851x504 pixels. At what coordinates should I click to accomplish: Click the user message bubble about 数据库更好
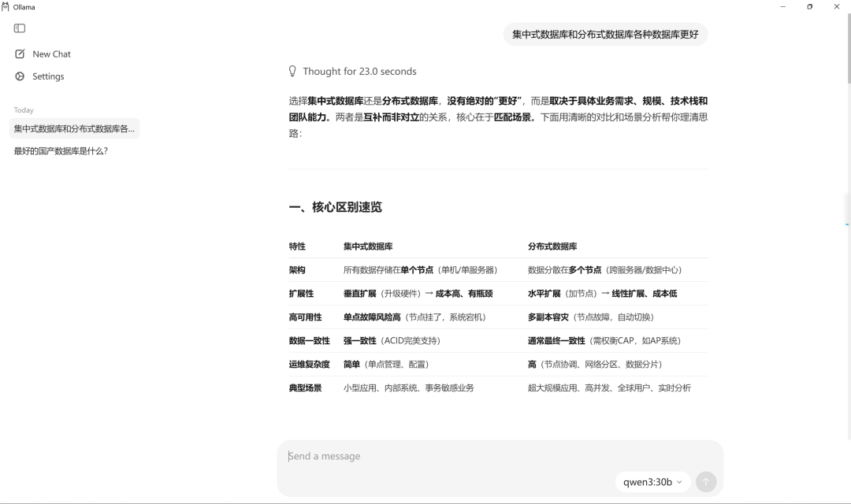click(x=605, y=34)
